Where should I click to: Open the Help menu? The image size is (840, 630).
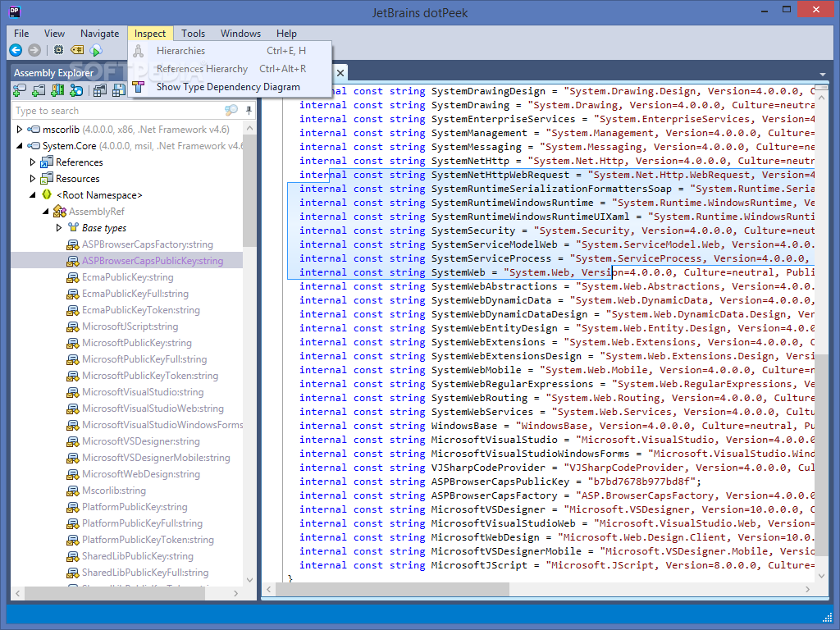tap(286, 33)
